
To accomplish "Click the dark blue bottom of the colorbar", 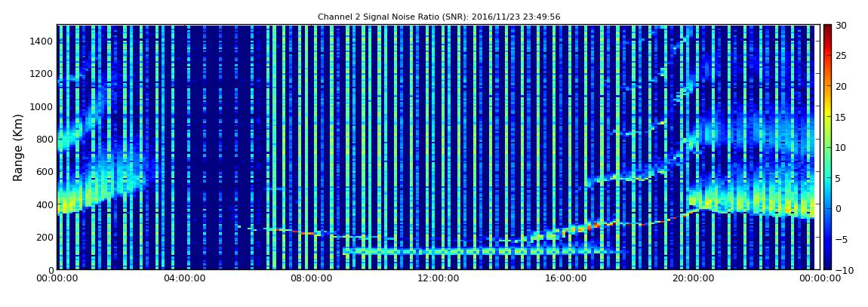I will point(827,265).
